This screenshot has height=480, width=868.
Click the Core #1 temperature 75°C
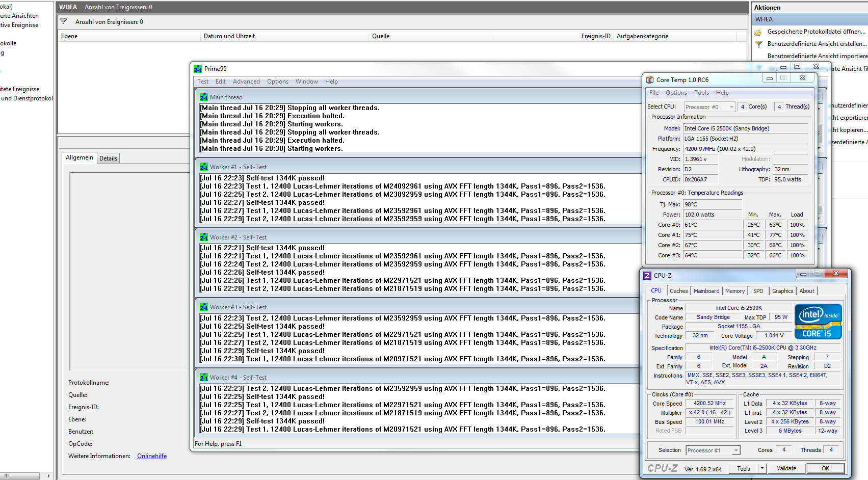click(x=713, y=235)
